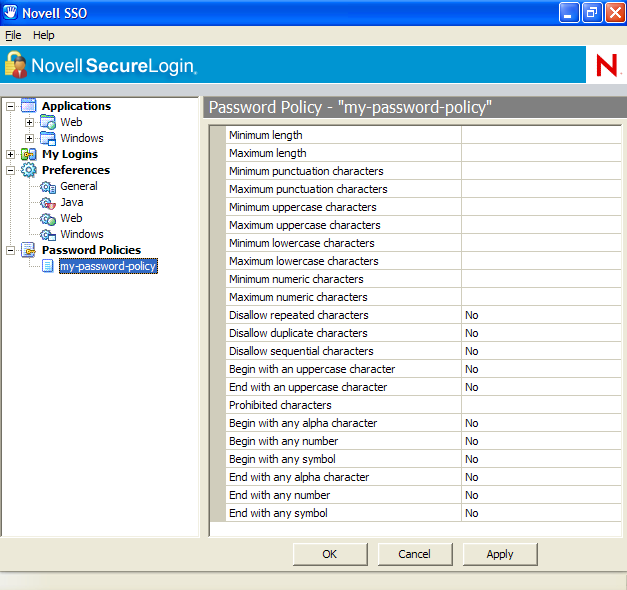Toggle Disallow repeated characters value
Image resolution: width=627 pixels, height=590 pixels.
click(540, 315)
